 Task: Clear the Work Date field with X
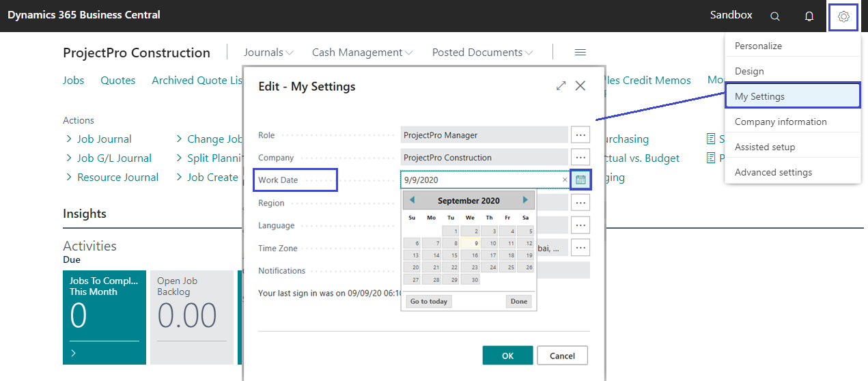(565, 180)
